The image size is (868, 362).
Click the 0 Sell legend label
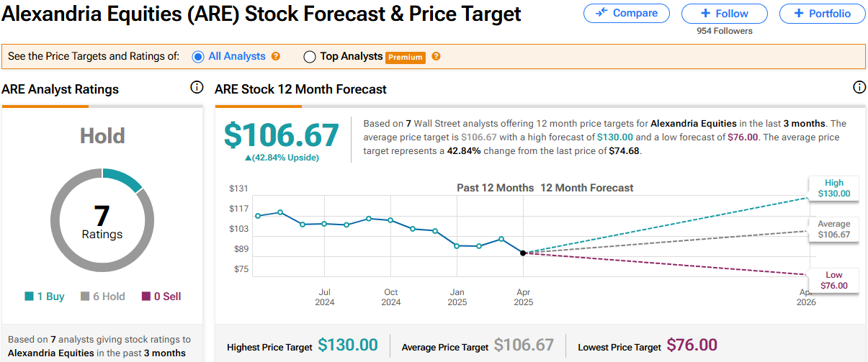coord(168,297)
